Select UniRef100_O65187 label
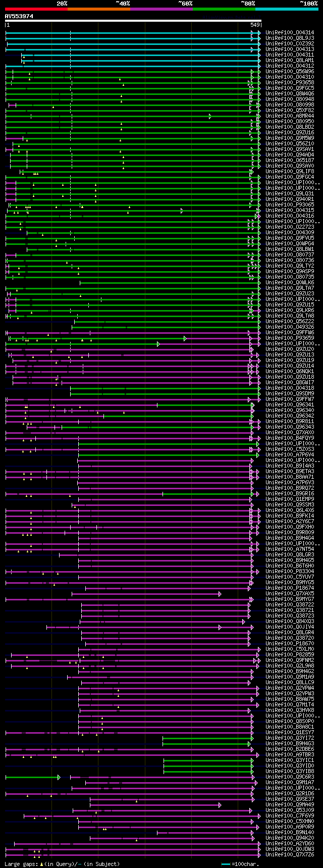323x868 pixels. [290, 160]
